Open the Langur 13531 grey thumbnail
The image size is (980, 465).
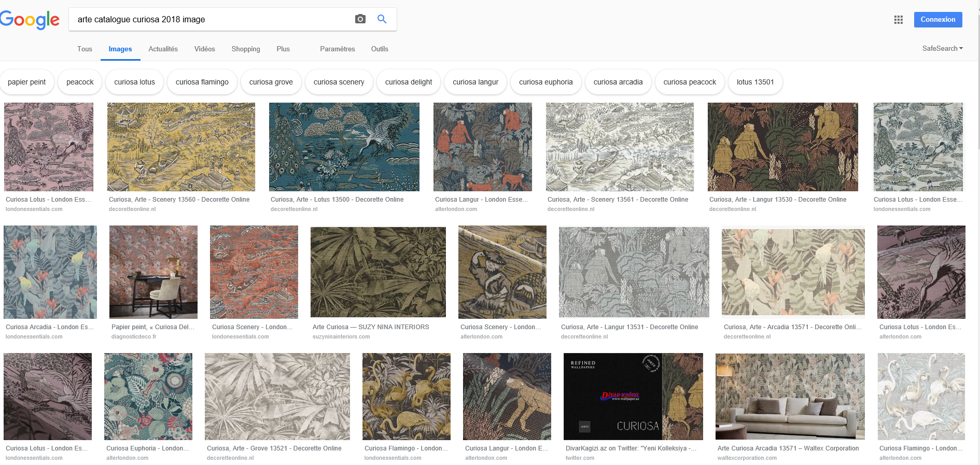click(634, 272)
